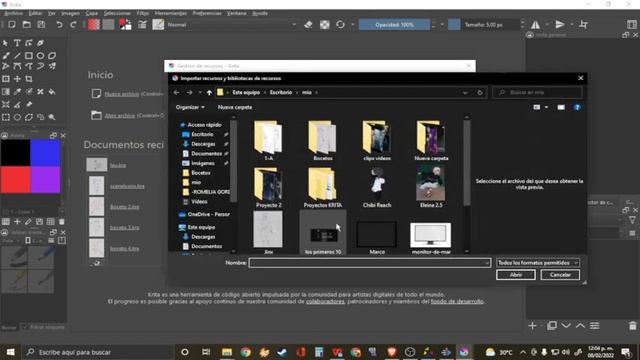The image size is (640, 360).
Task: Toggle the eraser mode button
Action: click(308, 24)
